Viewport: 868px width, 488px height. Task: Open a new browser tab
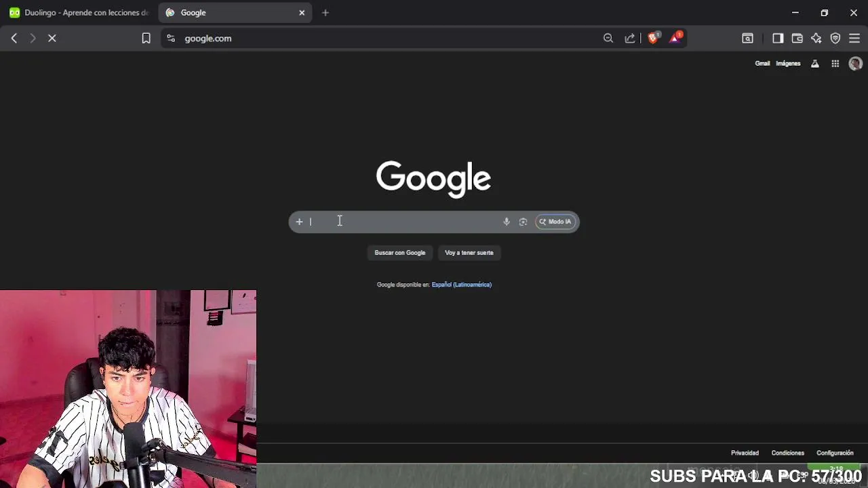click(325, 12)
